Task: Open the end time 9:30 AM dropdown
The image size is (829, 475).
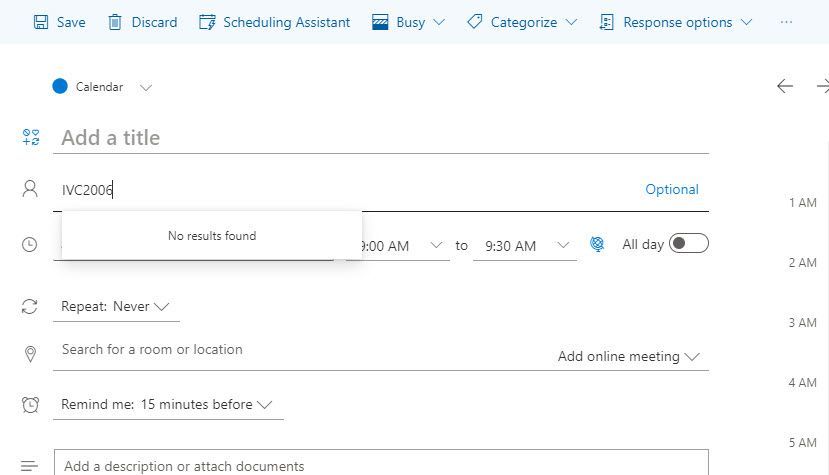Action: [563, 245]
